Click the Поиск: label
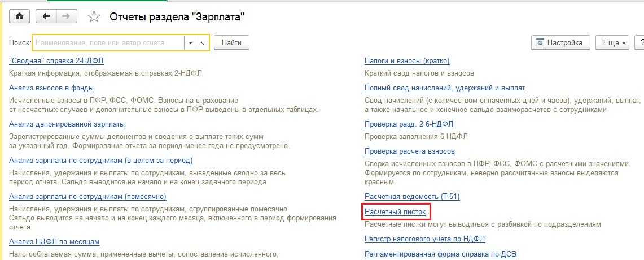The width and height of the screenshot is (644, 260). click(20, 43)
